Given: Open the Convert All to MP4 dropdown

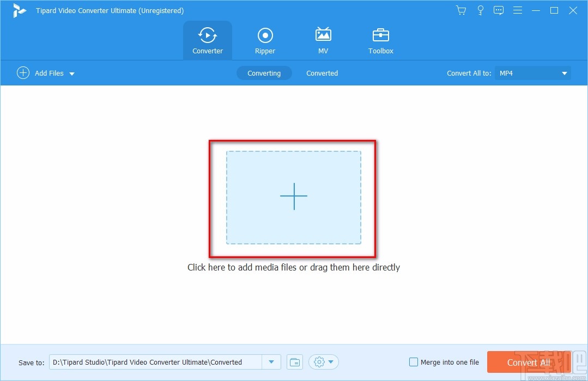Looking at the screenshot, I should [532, 72].
